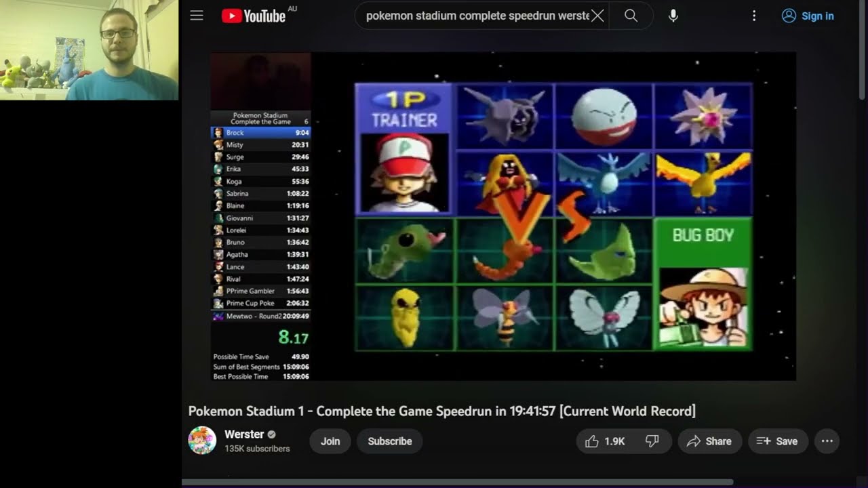Click the Erika split showing 45:33
Image resolution: width=868 pixels, height=488 pixels.
pos(261,169)
